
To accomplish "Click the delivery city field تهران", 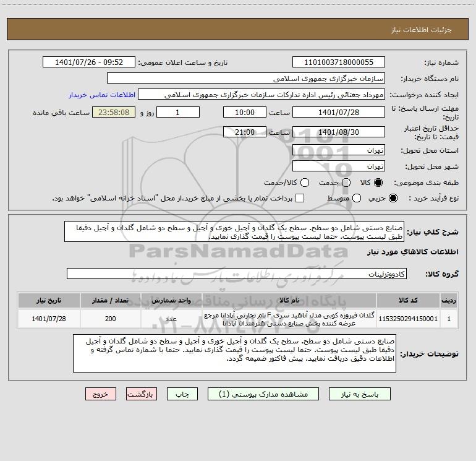I will 339,166.
